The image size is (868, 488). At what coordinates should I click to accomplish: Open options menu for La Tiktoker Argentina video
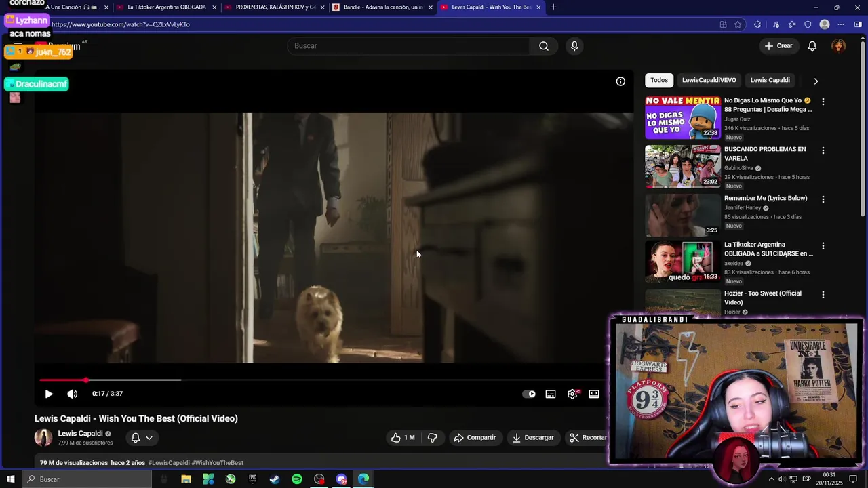[x=823, y=246]
